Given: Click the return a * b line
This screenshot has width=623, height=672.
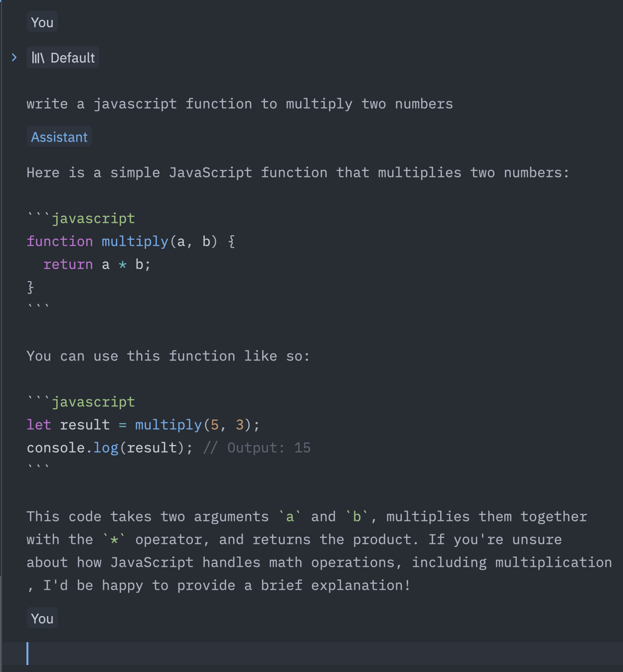Looking at the screenshot, I should 97,264.
